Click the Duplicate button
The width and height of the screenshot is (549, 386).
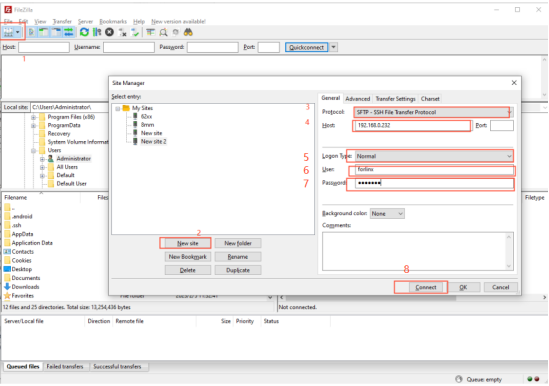point(238,270)
